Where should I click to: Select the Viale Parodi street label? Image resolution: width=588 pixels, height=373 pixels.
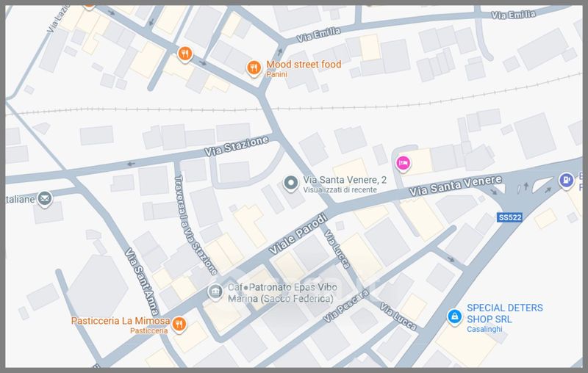[x=298, y=234]
